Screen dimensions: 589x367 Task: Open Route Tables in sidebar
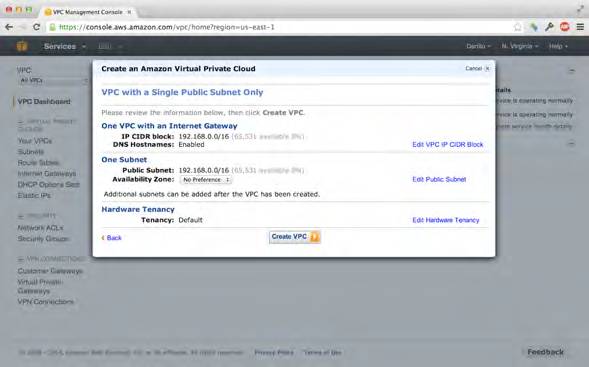[x=38, y=163]
